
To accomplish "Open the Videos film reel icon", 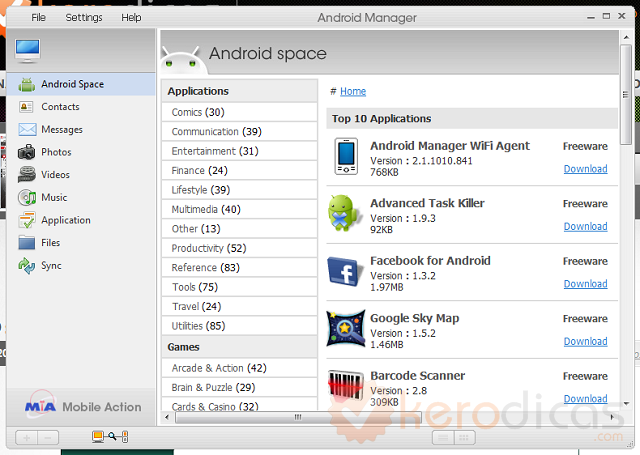I will tap(27, 174).
